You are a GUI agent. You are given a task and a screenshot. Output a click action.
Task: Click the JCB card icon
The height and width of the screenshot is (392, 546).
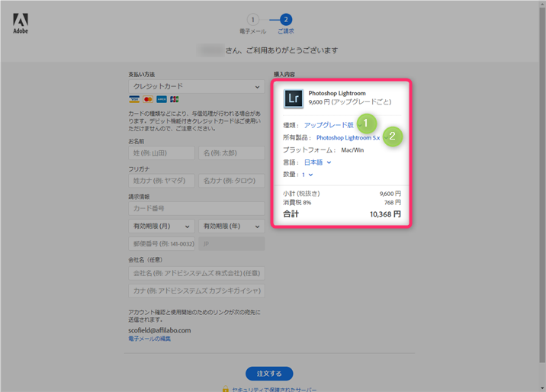click(x=175, y=100)
